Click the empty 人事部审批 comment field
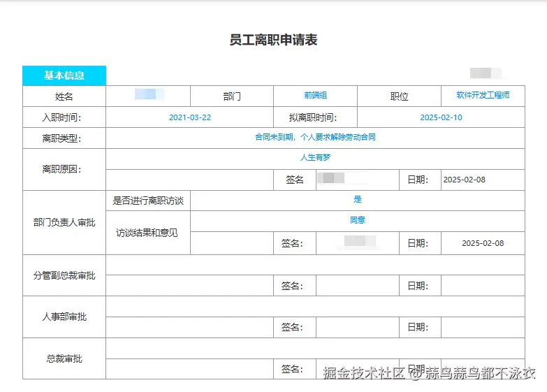The image size is (547, 392). click(x=315, y=306)
